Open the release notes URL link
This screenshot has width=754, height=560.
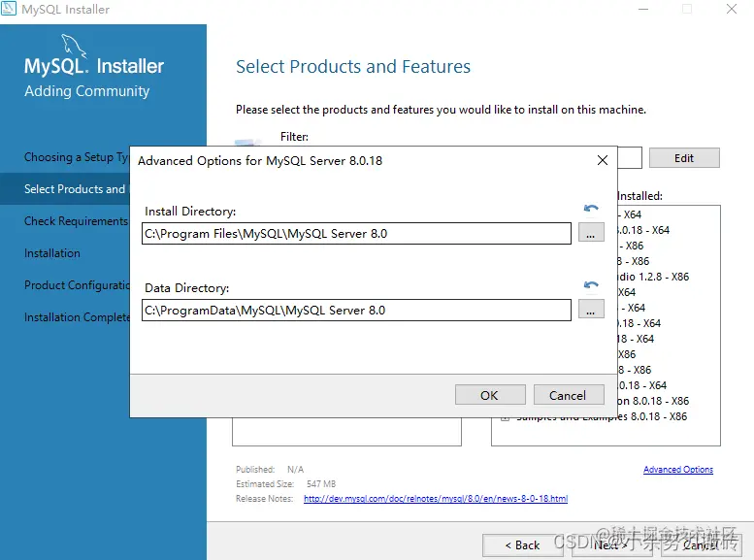coord(436,499)
